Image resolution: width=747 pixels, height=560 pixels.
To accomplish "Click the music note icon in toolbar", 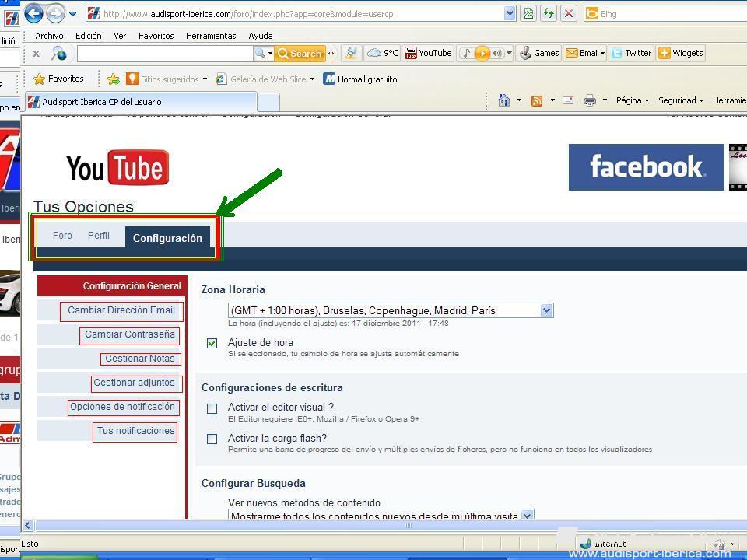I will [x=466, y=53].
